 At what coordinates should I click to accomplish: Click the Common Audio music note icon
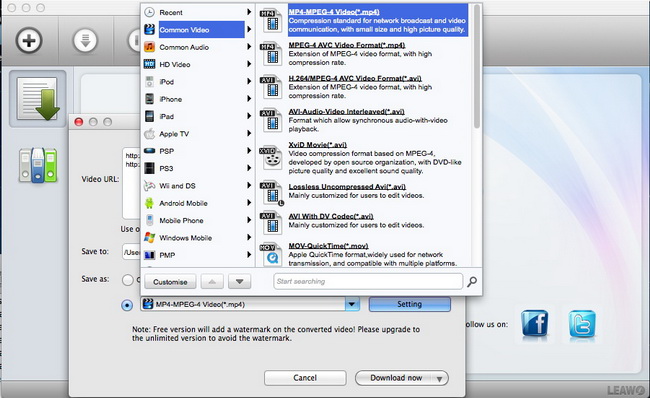(149, 47)
